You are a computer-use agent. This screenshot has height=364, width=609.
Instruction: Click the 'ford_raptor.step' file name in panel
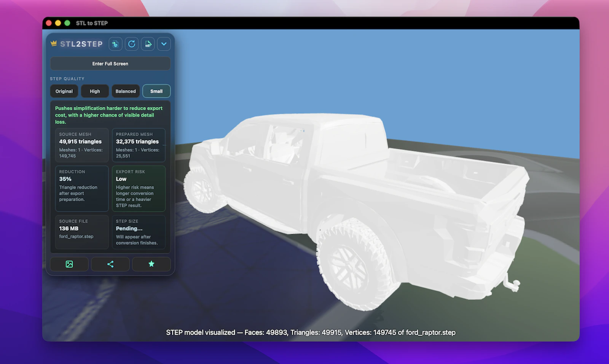pyautogui.click(x=76, y=236)
